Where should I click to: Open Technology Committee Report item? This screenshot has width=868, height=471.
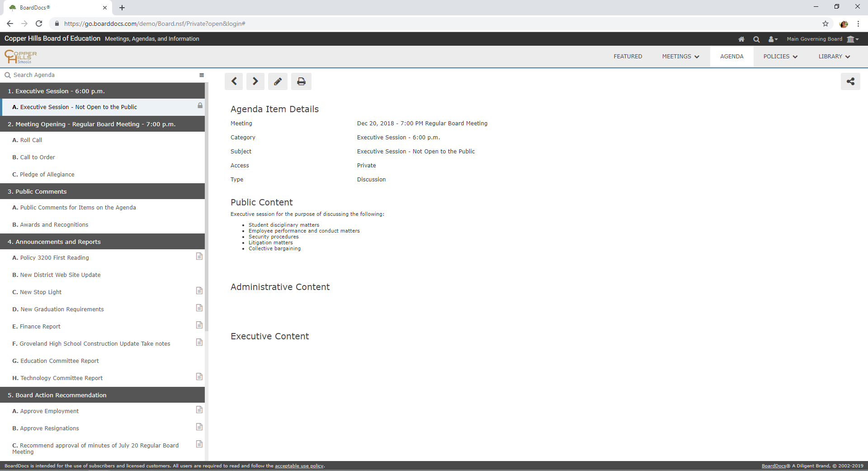[x=102, y=378]
